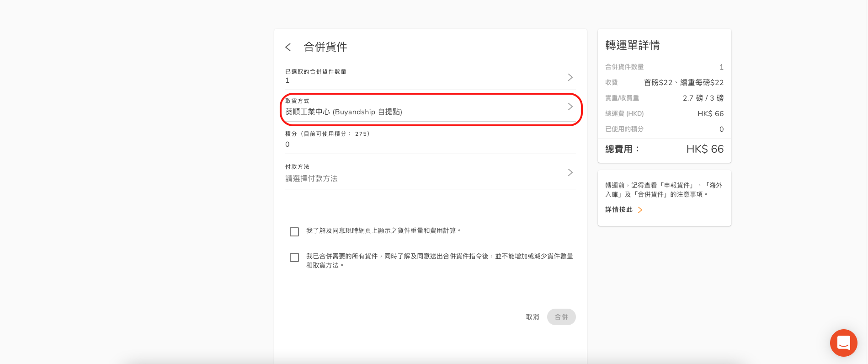Click the 已選取的合併貨件數量 label
The height and width of the screenshot is (364, 868).
tap(316, 72)
